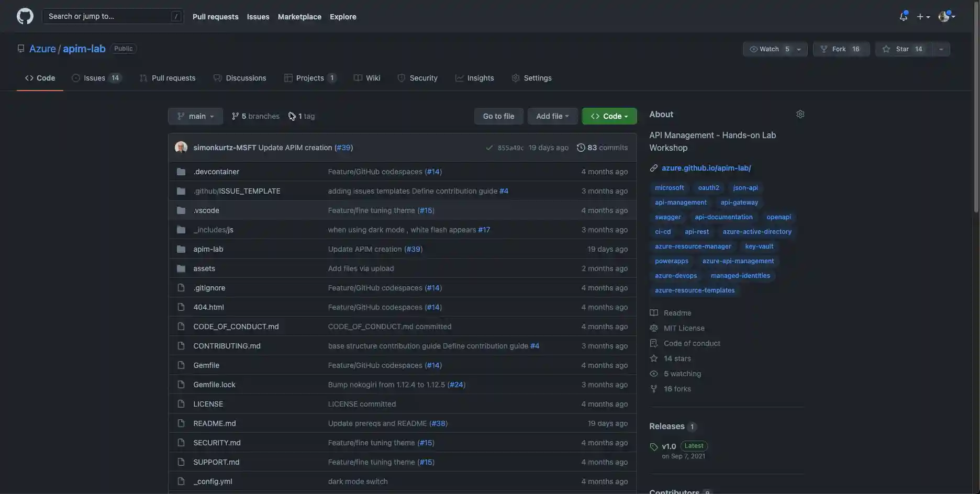Click the v1.0 release tag icon
Image resolution: width=980 pixels, height=494 pixels.
(653, 446)
